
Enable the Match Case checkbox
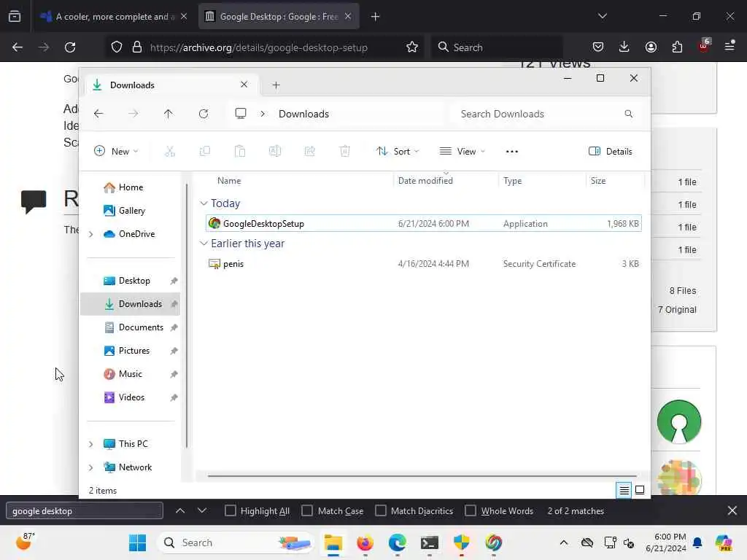click(x=307, y=510)
